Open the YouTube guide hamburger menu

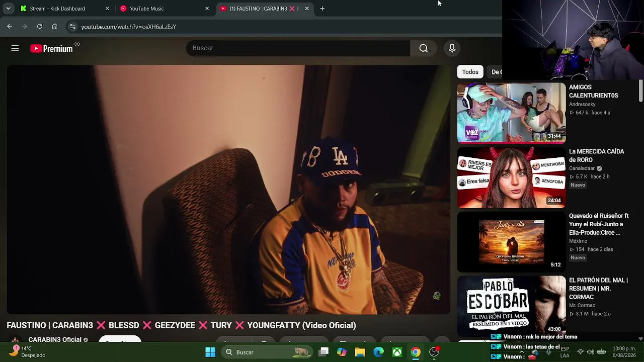[15, 48]
